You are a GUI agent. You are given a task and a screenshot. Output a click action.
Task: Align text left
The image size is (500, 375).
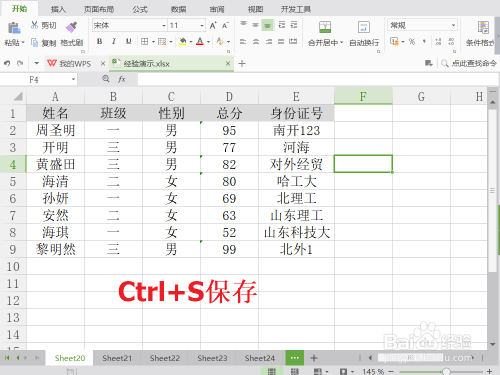point(243,42)
